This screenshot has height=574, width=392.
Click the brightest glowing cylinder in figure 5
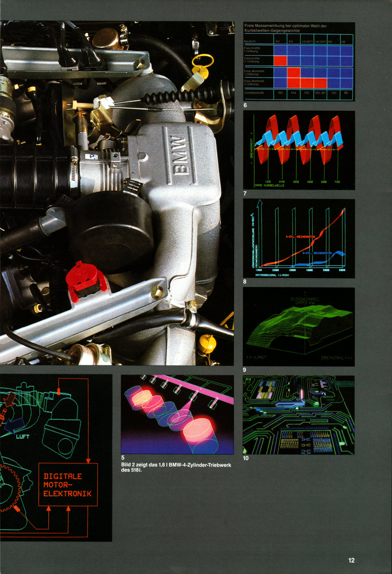(x=198, y=431)
